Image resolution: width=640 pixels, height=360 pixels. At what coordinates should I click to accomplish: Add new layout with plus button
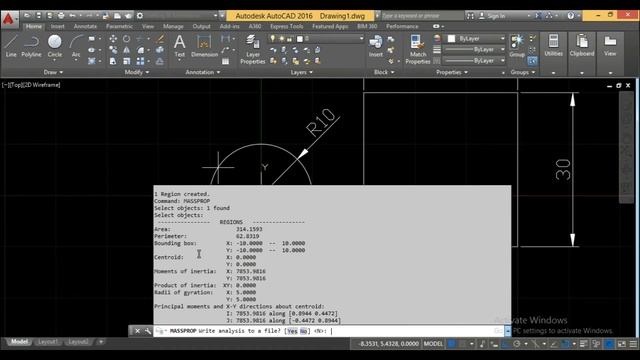pos(101,342)
